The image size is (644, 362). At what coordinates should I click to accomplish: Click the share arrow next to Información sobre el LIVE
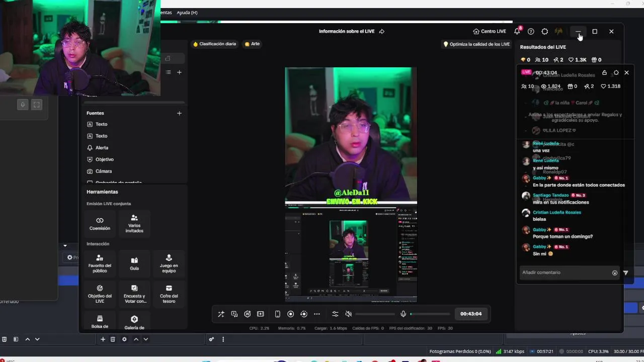pos(382,31)
